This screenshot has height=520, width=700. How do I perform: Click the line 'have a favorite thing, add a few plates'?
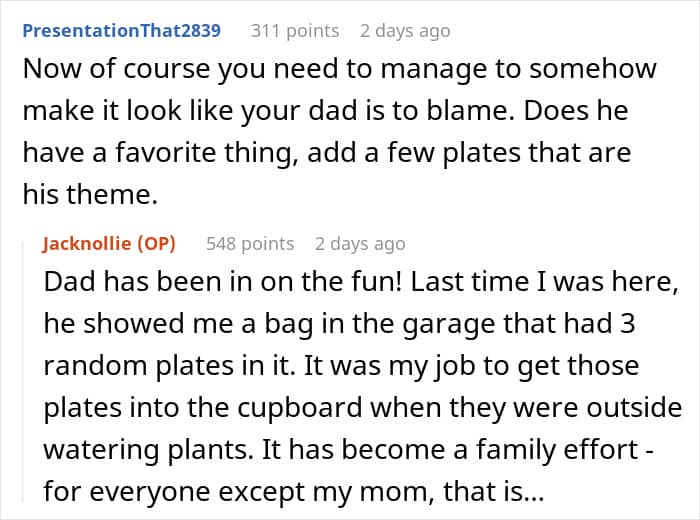326,153
